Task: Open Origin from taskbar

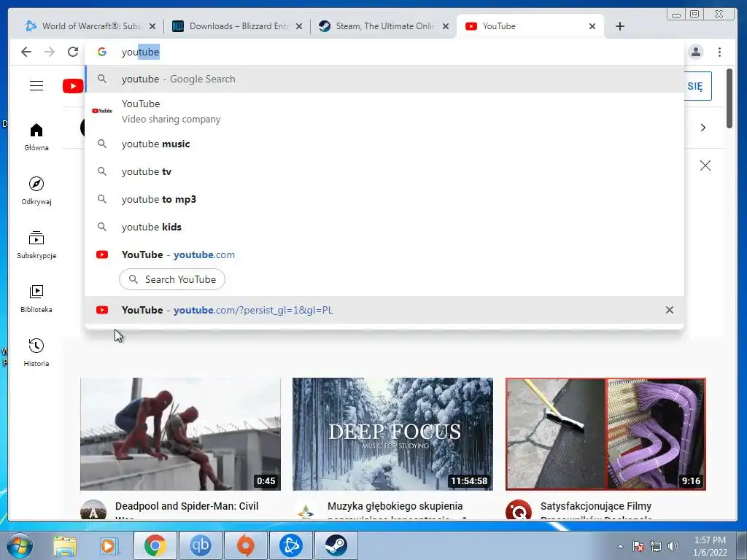Action: tap(245, 545)
